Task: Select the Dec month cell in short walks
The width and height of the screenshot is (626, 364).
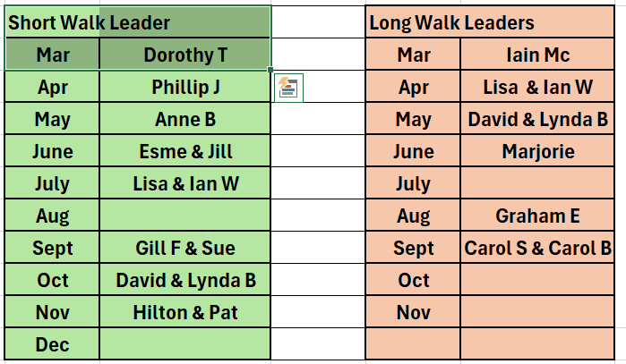Action: [53, 345]
